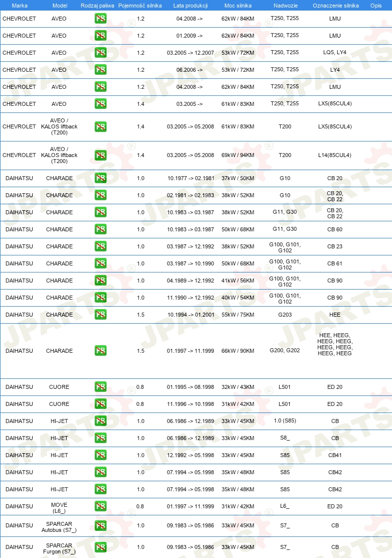The width and height of the screenshot is (392, 558).
Task: Select the engine code CB 23
Action: click(335, 246)
